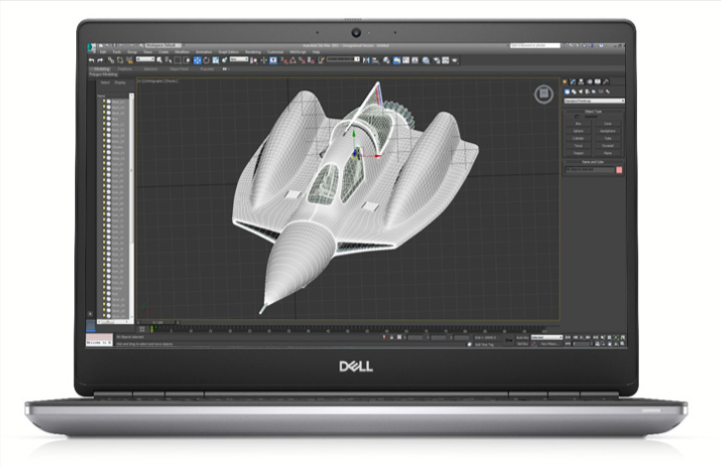Switch to the Hierarchy command panel tab
The image size is (721, 467).
[581, 82]
